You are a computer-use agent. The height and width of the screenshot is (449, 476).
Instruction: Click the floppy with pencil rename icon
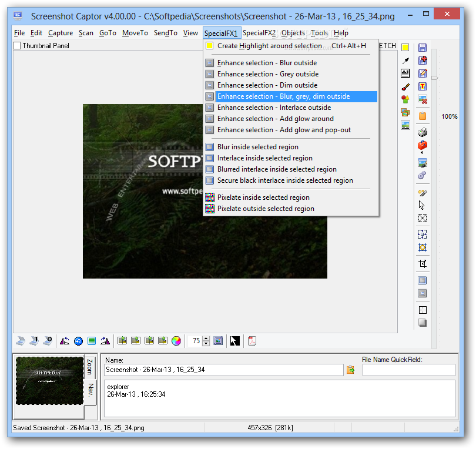(423, 73)
